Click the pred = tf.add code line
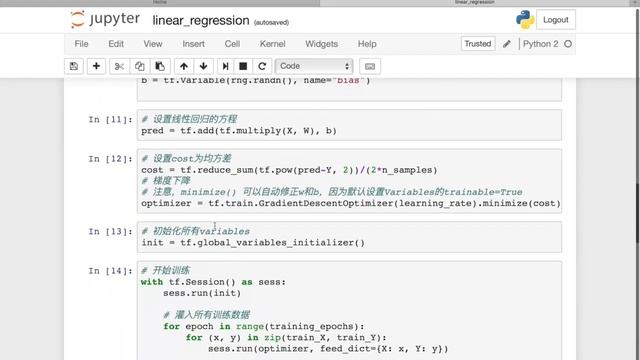Screen dimensions: 640x360 (x=239, y=131)
